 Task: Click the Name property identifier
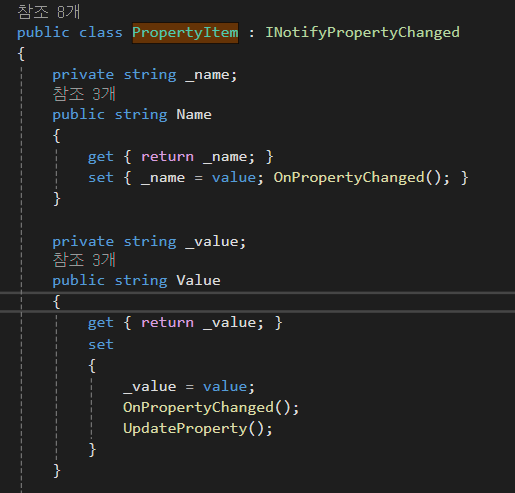[194, 115]
